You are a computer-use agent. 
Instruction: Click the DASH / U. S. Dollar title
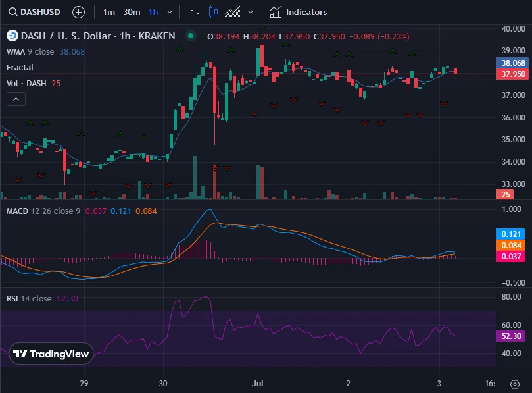98,36
